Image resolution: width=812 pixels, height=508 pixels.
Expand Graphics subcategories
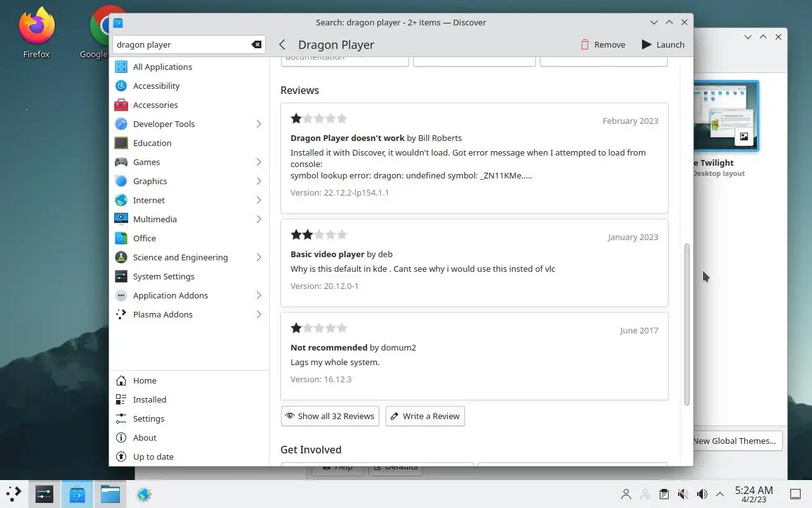259,181
